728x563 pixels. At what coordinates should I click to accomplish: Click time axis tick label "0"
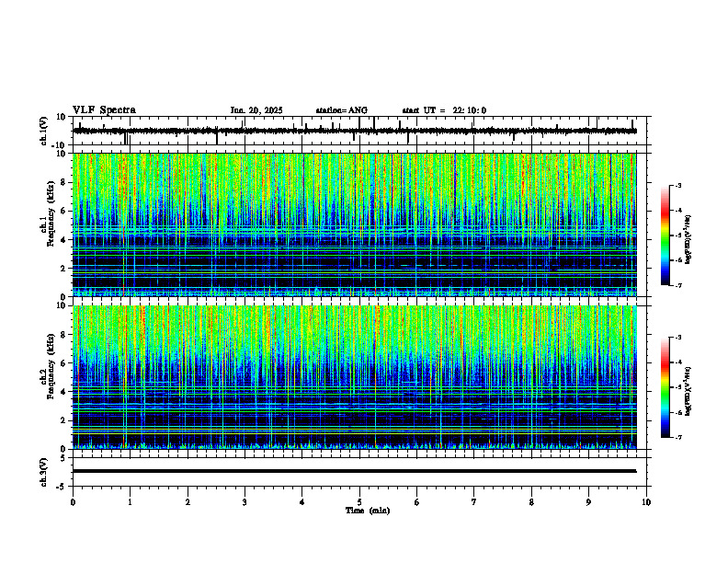73,502
